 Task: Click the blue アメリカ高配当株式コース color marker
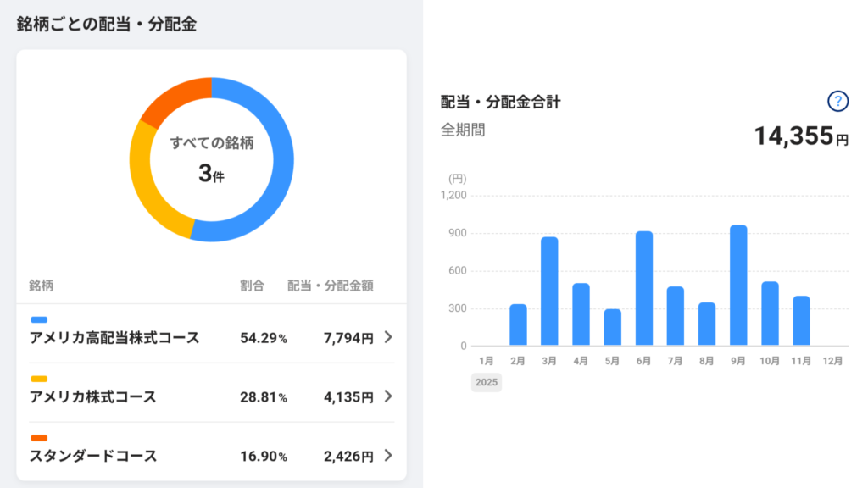(x=39, y=320)
